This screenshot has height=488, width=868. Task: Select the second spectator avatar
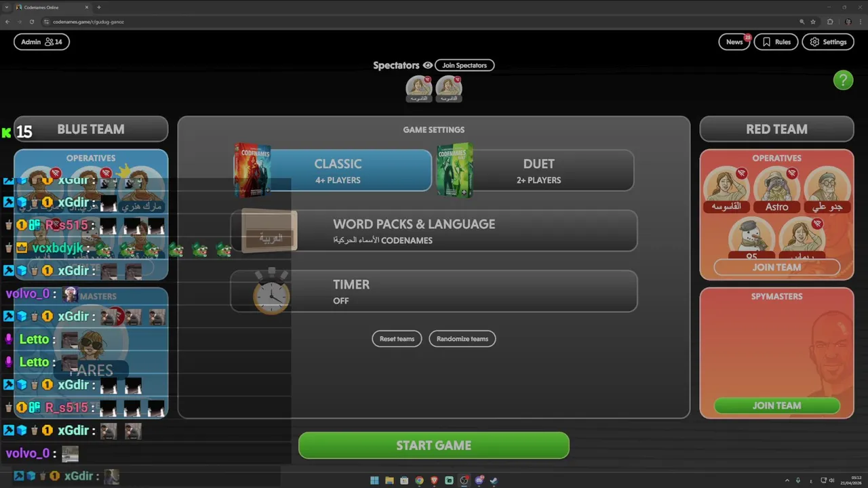coord(448,88)
